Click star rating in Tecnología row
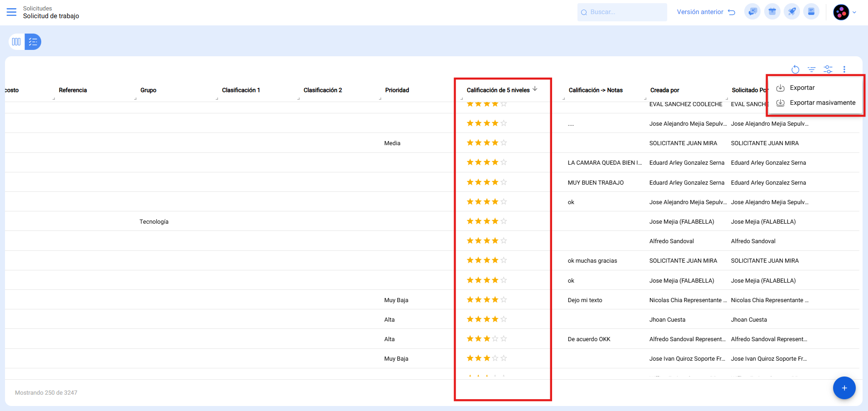The height and width of the screenshot is (411, 868). point(486,221)
